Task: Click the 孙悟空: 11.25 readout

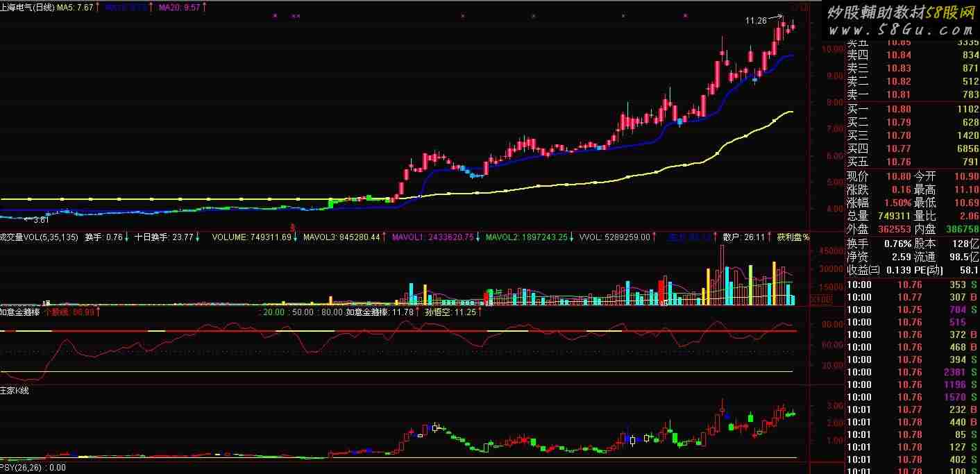Action: [x=450, y=312]
